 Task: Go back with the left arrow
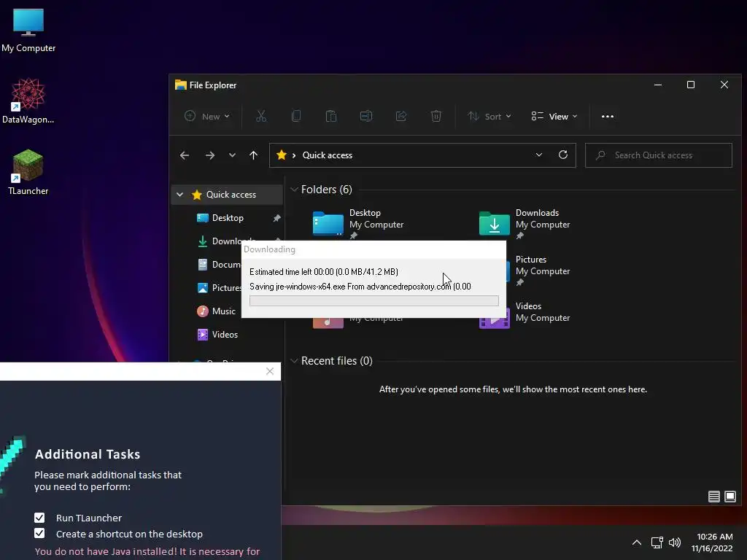tap(185, 155)
